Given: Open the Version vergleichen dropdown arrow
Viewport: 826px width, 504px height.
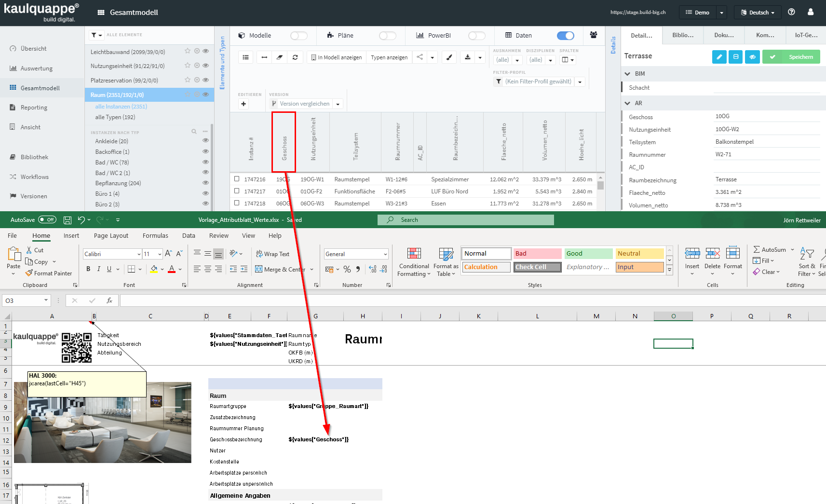Looking at the screenshot, I should (x=338, y=104).
